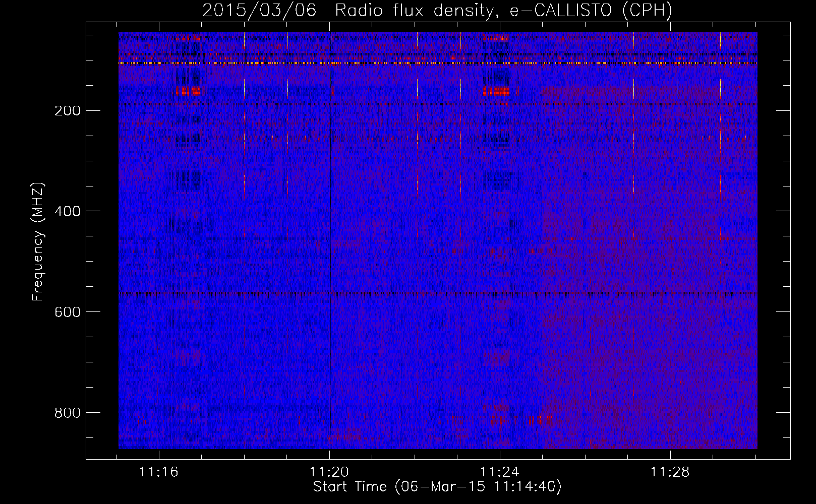This screenshot has width=816, height=504.
Task: Select the 200 frequency tick label
Action: pos(68,110)
